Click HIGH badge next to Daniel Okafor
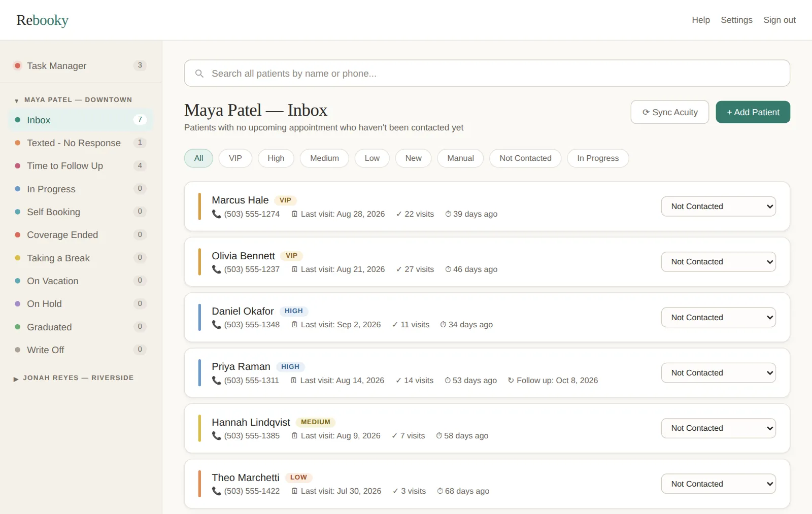The image size is (812, 514). [x=293, y=311]
